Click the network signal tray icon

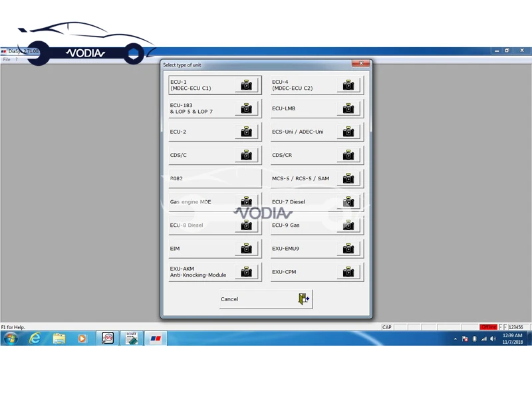tap(483, 338)
